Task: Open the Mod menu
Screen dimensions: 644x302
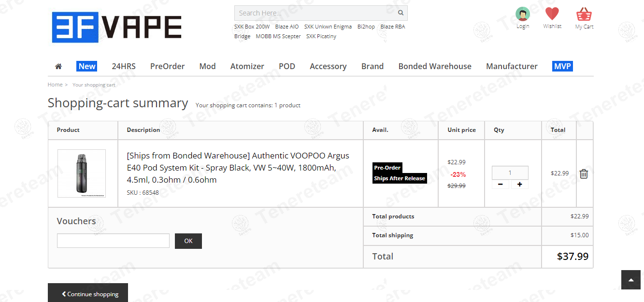Action: [x=207, y=66]
